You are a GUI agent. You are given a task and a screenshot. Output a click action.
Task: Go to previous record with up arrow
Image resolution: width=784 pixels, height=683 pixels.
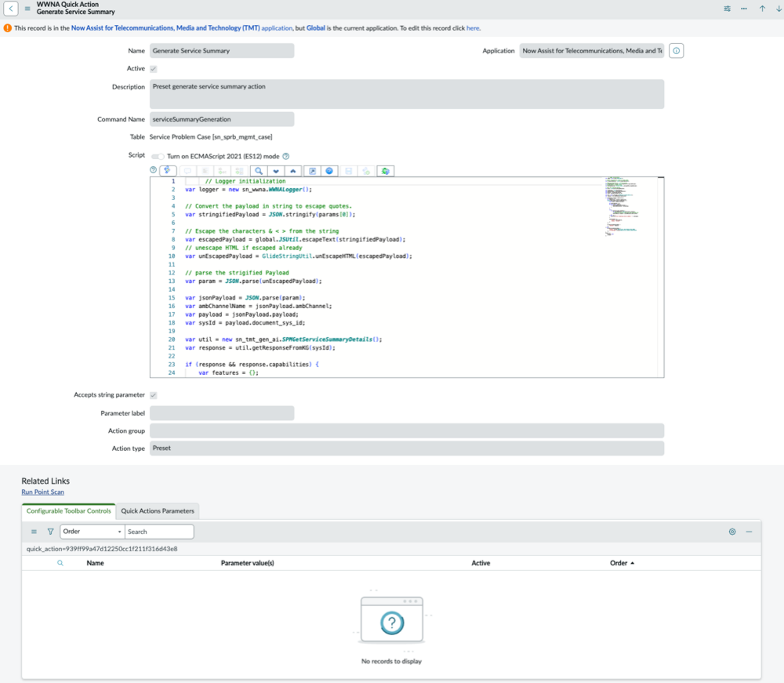pyautogui.click(x=762, y=9)
